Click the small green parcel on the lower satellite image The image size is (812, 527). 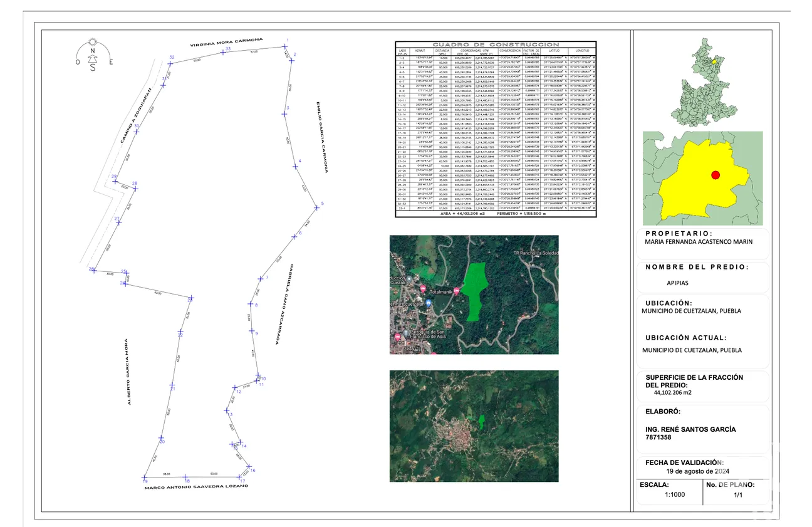481,422
